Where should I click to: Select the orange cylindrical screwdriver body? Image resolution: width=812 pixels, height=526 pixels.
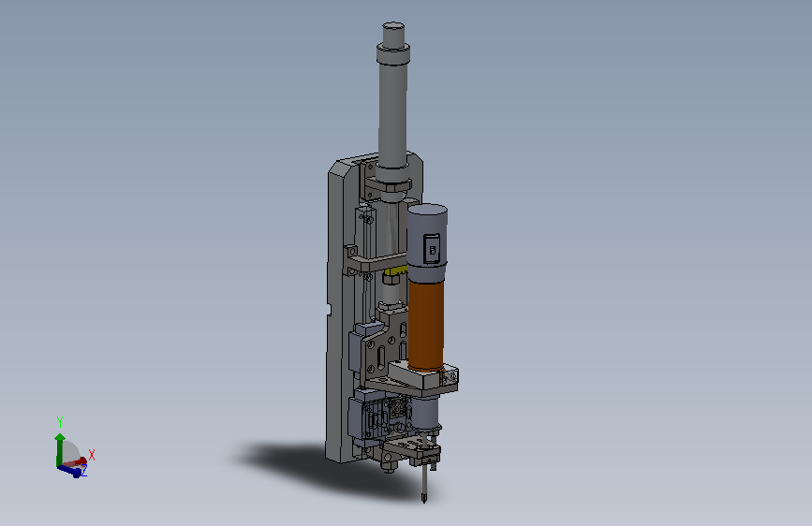pos(426,325)
